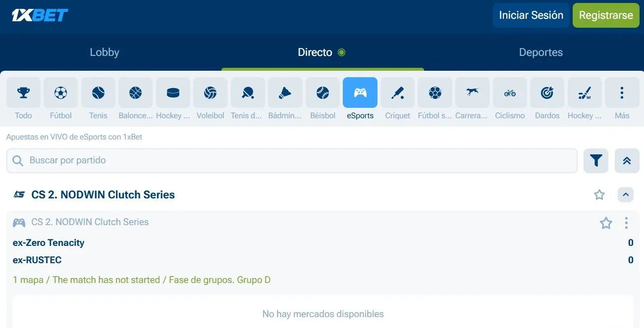Favorite the ex-Zero Tenacity match star
644x328 pixels.
click(x=606, y=223)
